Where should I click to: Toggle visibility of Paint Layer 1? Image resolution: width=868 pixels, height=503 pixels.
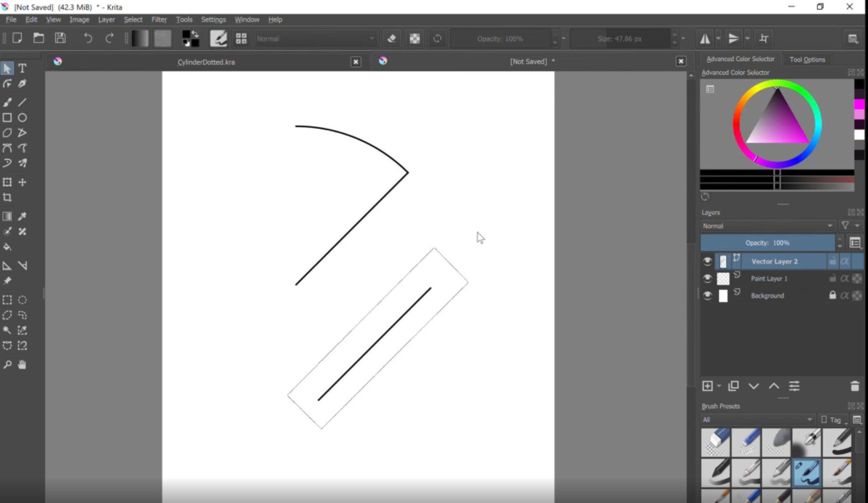(708, 278)
